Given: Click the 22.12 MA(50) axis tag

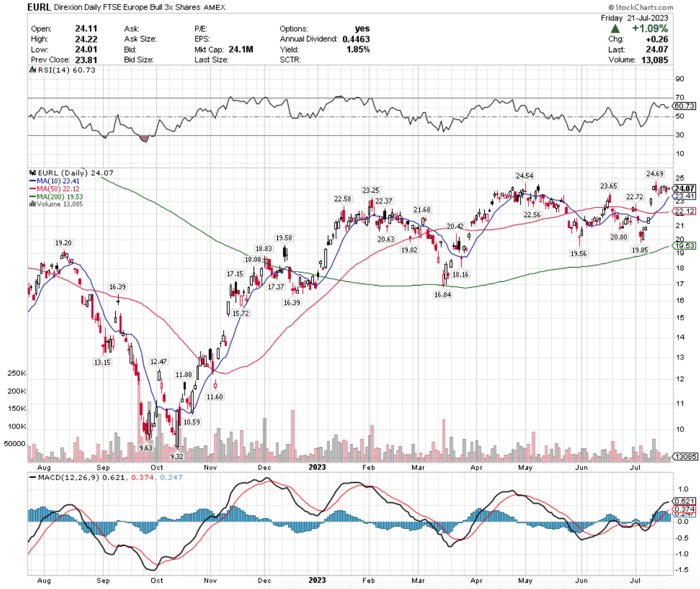Looking at the screenshot, I should 685,212.
